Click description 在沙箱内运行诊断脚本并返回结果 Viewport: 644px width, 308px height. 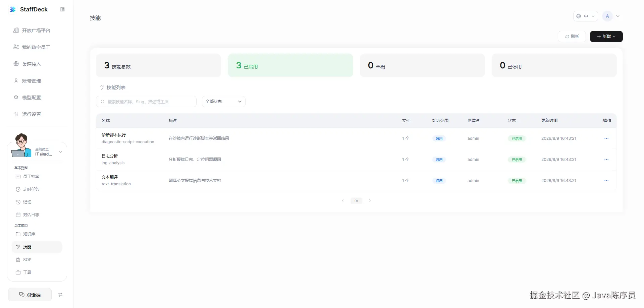(199, 138)
